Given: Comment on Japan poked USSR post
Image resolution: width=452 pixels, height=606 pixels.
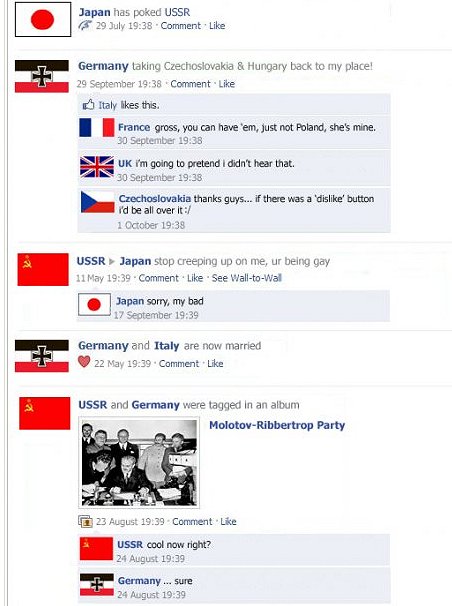Looking at the screenshot, I should [180, 26].
